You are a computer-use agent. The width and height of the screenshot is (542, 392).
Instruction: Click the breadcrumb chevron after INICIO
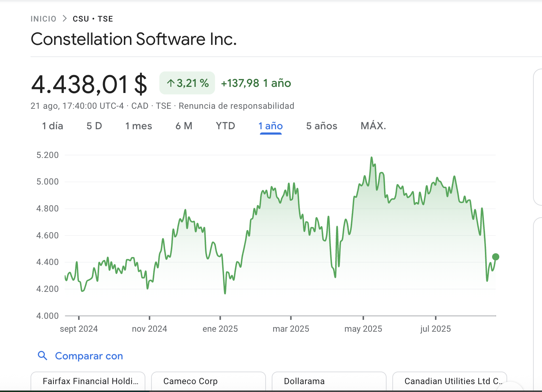click(65, 19)
